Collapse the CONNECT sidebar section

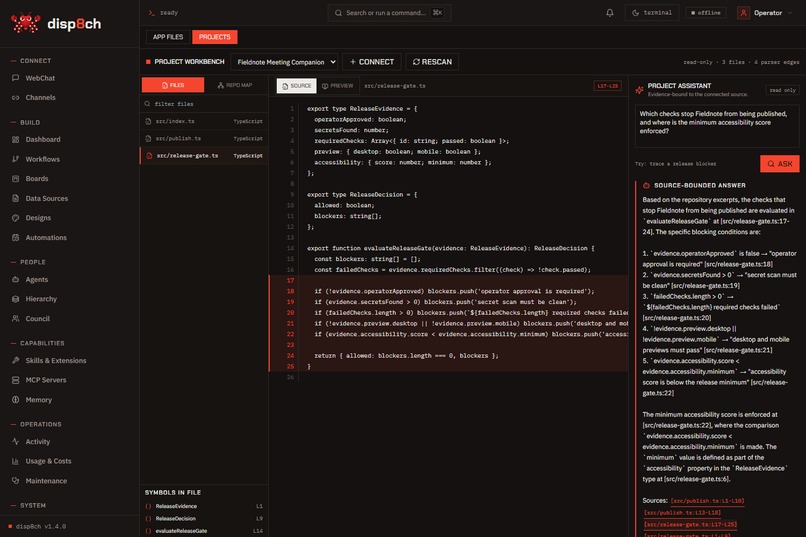point(31,61)
